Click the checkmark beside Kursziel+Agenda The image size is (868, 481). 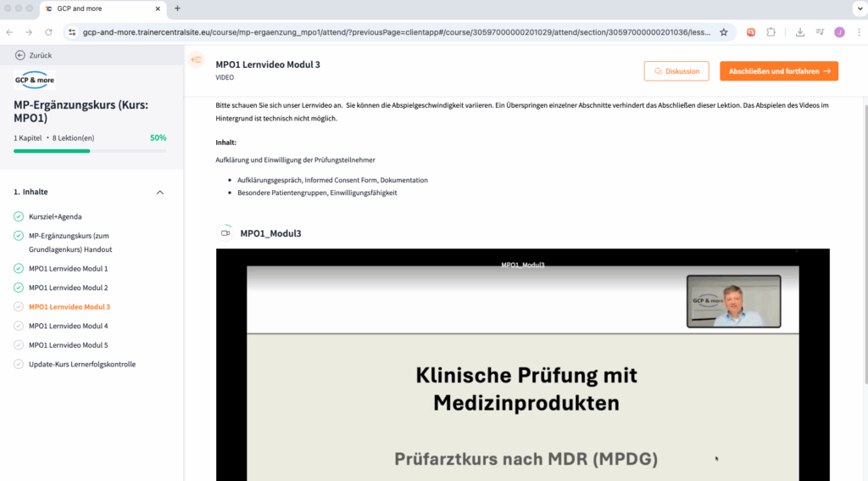pos(19,216)
